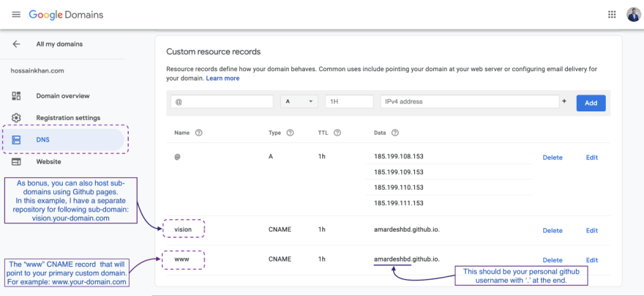Select the 185.199.109.153 data value
This screenshot has width=644, height=296.
coord(398,172)
